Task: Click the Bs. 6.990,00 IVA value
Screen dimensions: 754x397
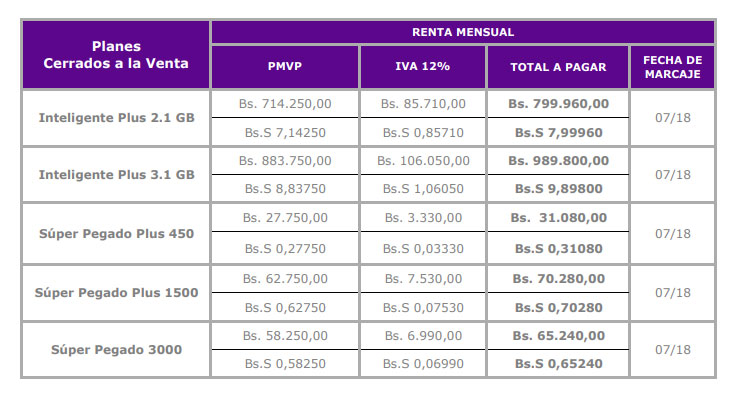Action: [x=423, y=335]
